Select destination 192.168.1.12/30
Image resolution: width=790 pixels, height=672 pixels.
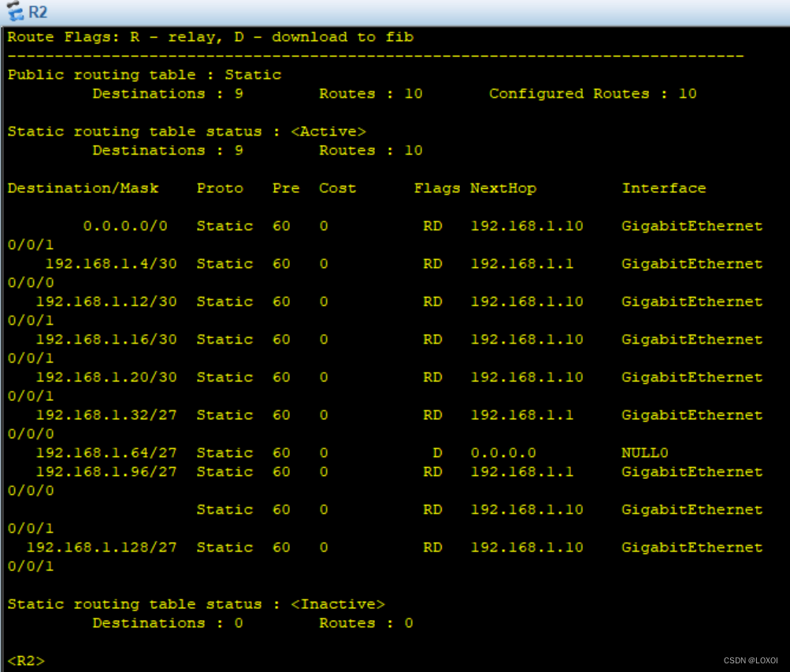106,301
